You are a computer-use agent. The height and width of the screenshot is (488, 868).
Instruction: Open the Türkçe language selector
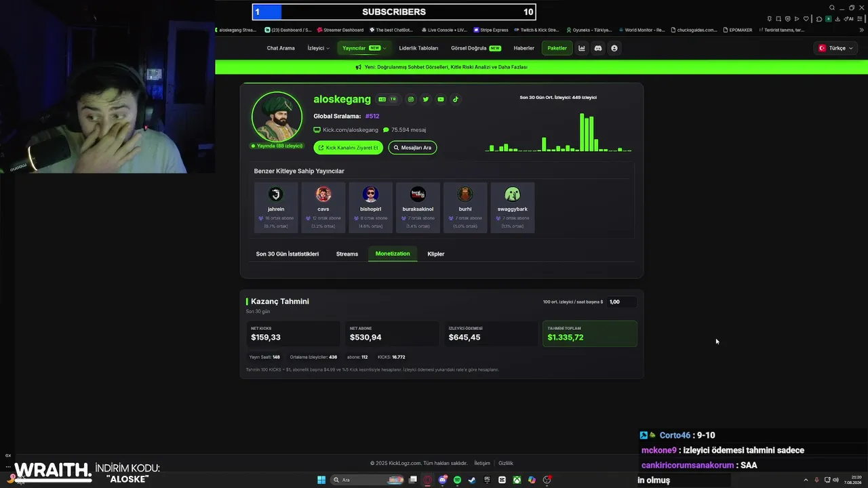835,48
